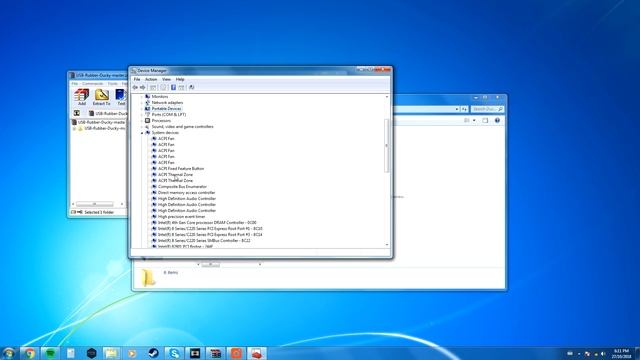Open the volume tray icon

pyautogui.click(x=603, y=353)
